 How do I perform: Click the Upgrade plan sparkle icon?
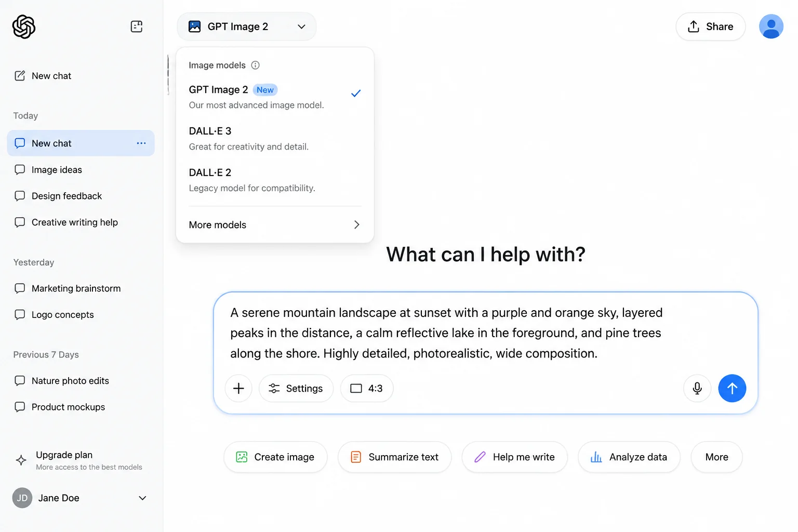(21, 460)
